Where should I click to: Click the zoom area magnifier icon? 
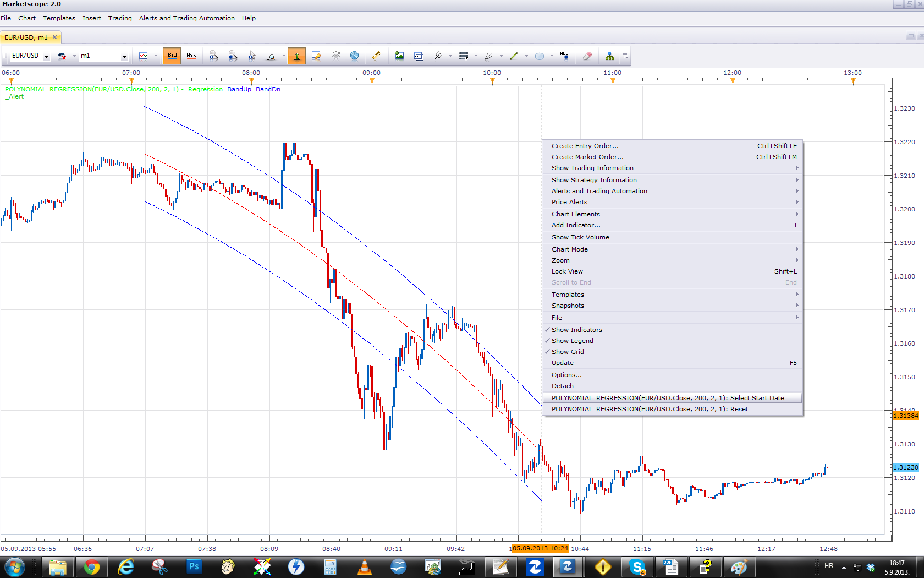coord(271,56)
